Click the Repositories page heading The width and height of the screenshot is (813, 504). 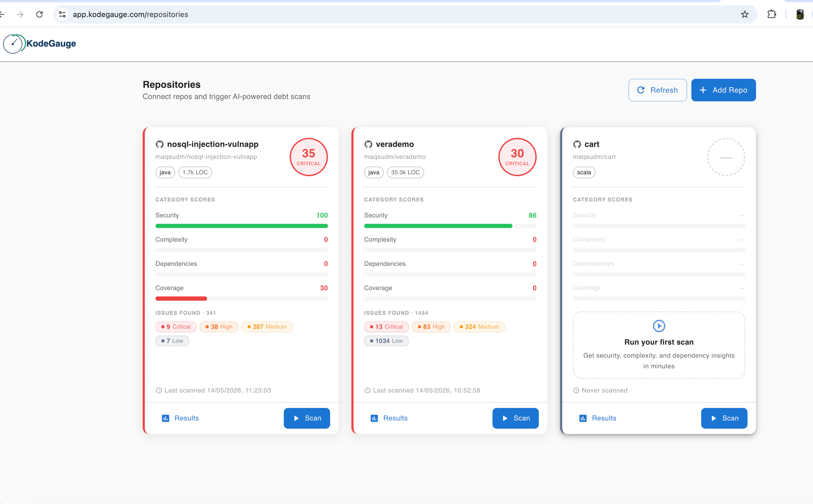pyautogui.click(x=171, y=85)
